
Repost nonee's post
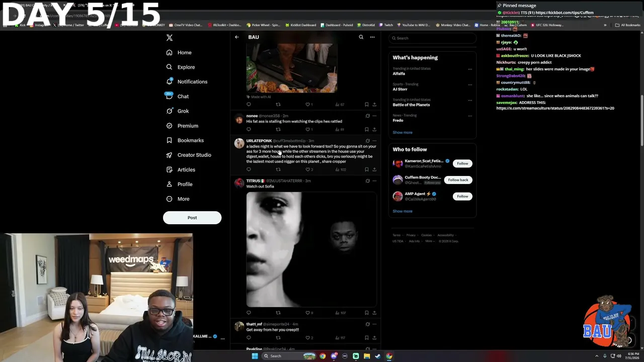(278, 129)
